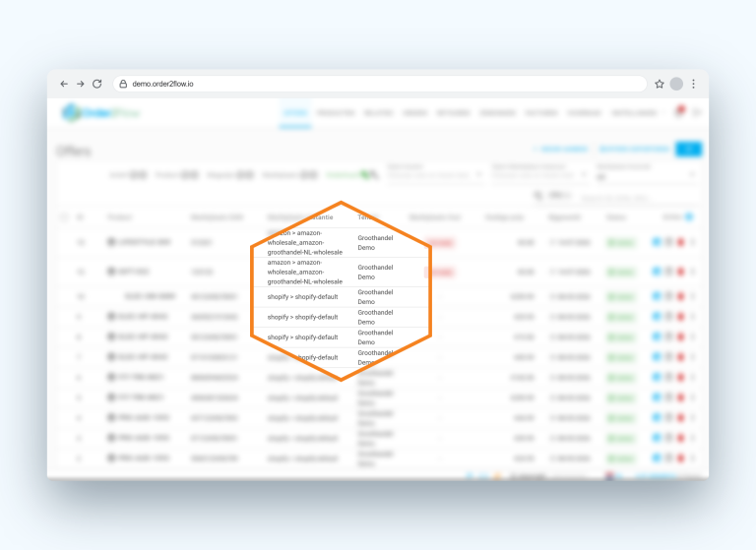Viewport: 756px width, 550px height.
Task: Reload the demo.order2flow.io page
Action: pos(96,84)
